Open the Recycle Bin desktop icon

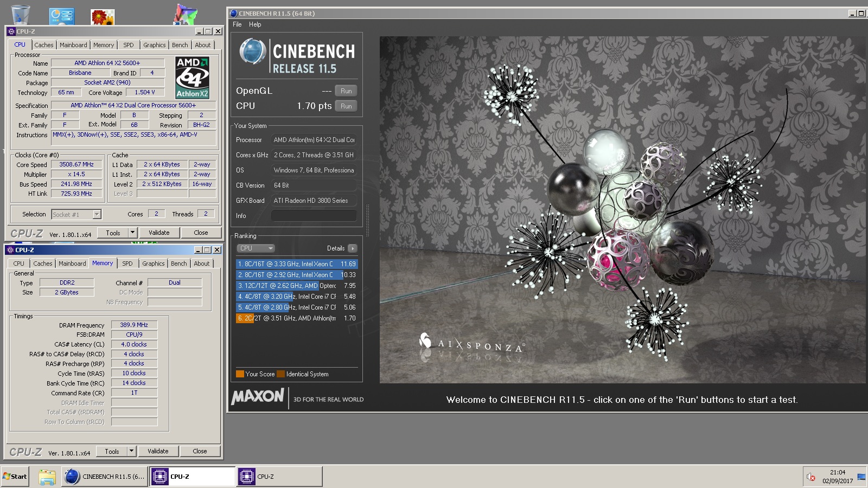(x=21, y=15)
